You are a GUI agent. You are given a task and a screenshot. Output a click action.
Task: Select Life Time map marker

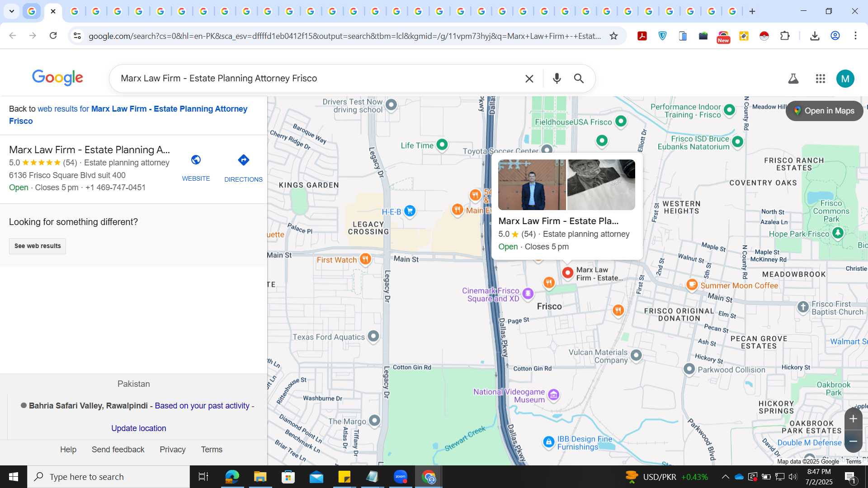coord(442,145)
